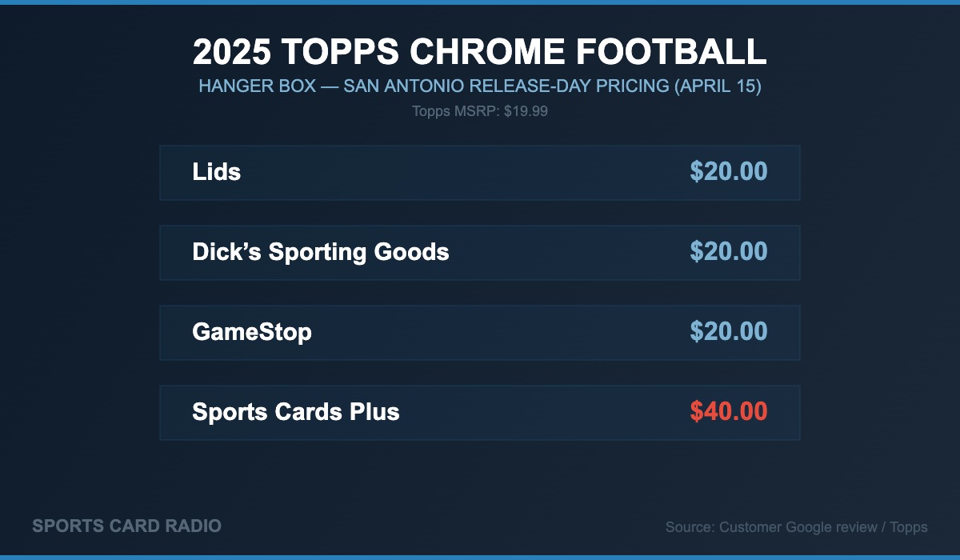The height and width of the screenshot is (560, 960).
Task: Select the Sports Cards Plus name
Action: tap(296, 412)
